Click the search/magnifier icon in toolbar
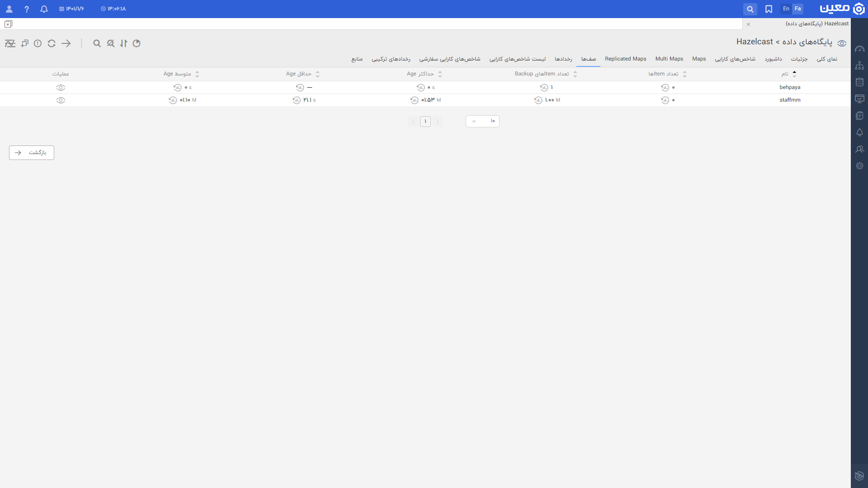Viewport: 868px width, 488px height. click(x=97, y=43)
